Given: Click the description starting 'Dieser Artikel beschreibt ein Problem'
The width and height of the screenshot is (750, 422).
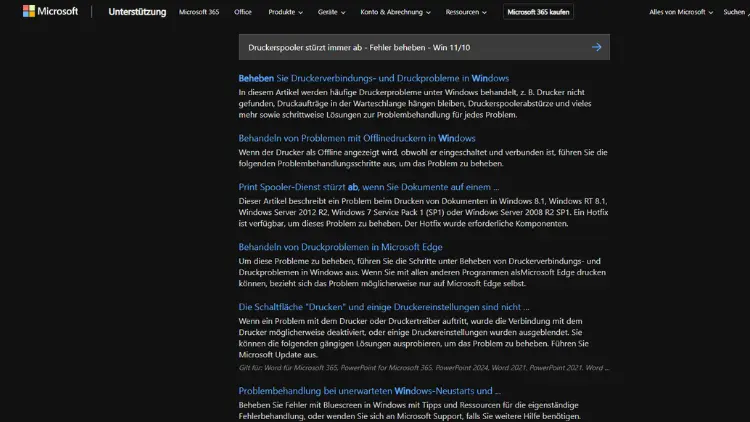Looking at the screenshot, I should click(423, 212).
